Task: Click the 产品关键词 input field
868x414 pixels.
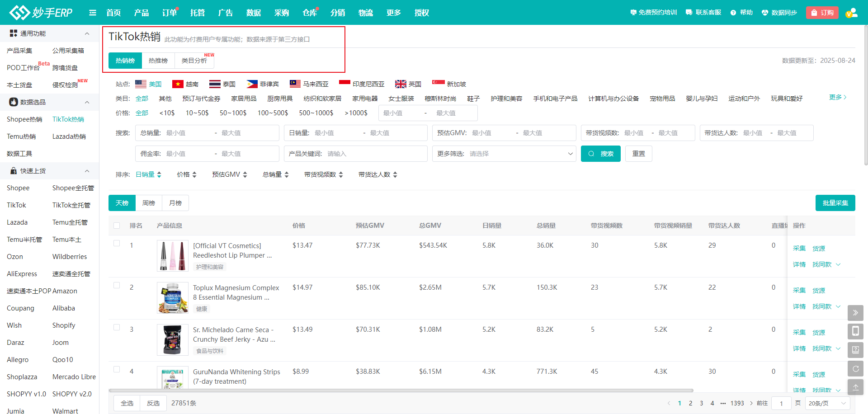Action: (356, 154)
